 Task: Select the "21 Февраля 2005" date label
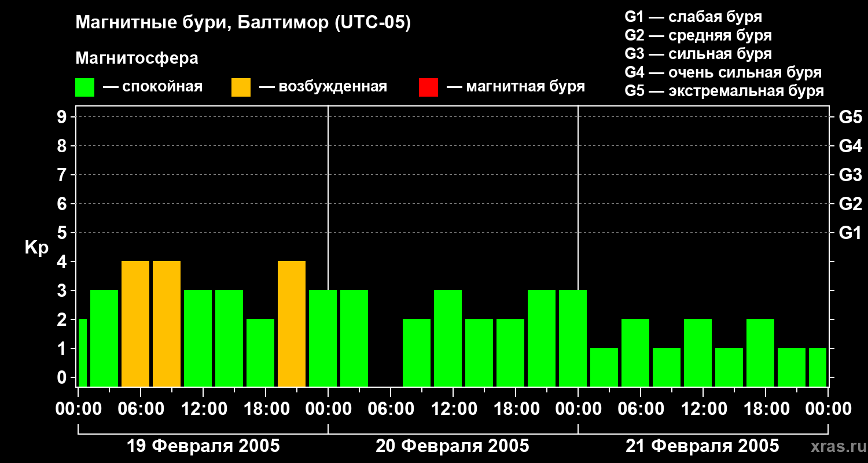pos(703,446)
